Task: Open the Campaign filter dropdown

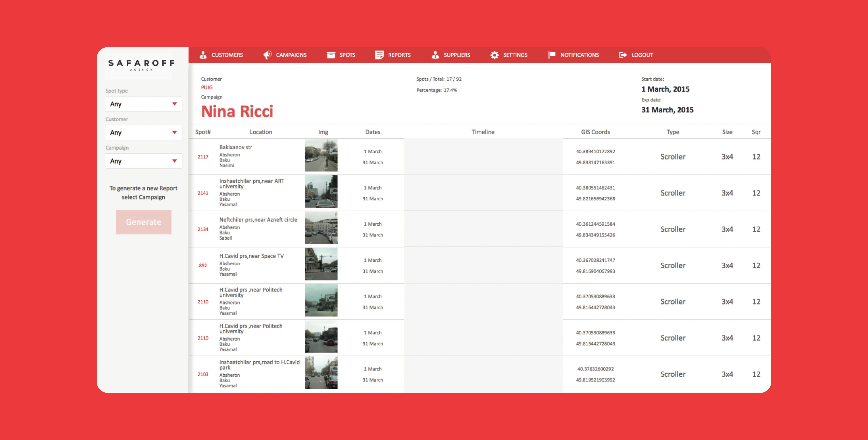Action: [143, 161]
